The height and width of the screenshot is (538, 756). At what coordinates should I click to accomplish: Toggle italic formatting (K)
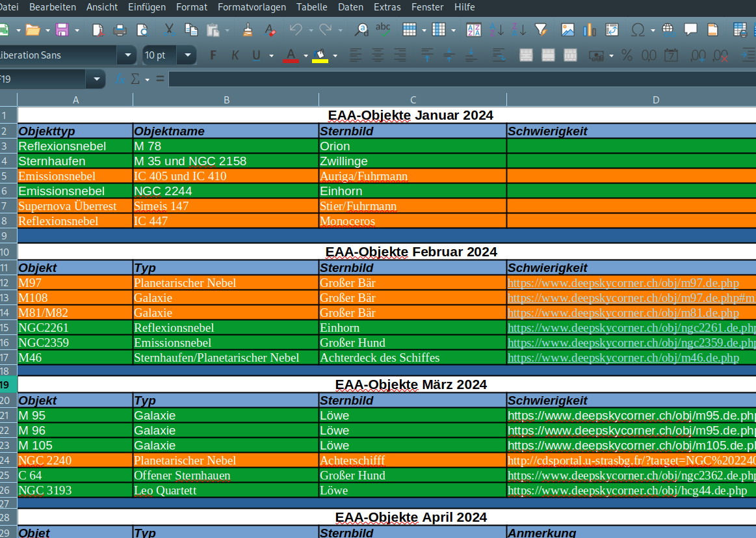tap(235, 55)
